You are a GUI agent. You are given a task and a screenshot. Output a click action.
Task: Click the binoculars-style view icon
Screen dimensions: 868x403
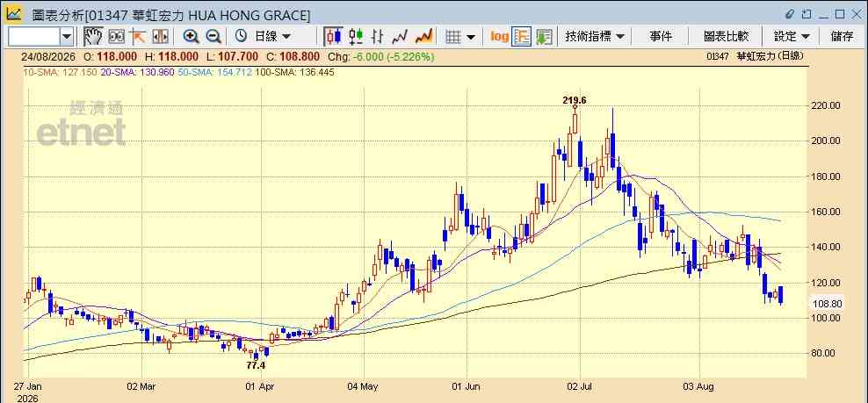pyautogui.click(x=116, y=37)
